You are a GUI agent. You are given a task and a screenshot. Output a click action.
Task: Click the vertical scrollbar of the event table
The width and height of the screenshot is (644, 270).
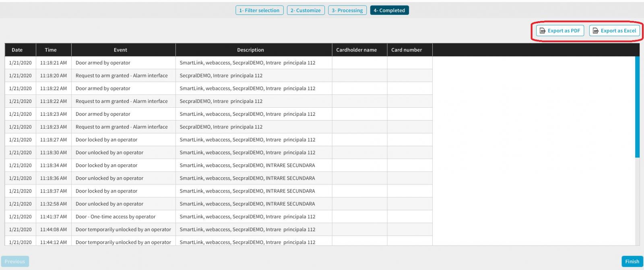click(637, 107)
